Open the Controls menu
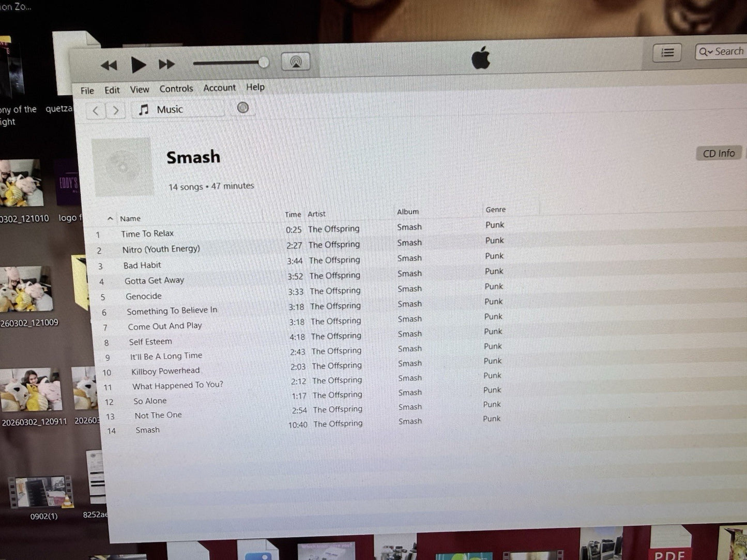The height and width of the screenshot is (560, 747). click(176, 88)
